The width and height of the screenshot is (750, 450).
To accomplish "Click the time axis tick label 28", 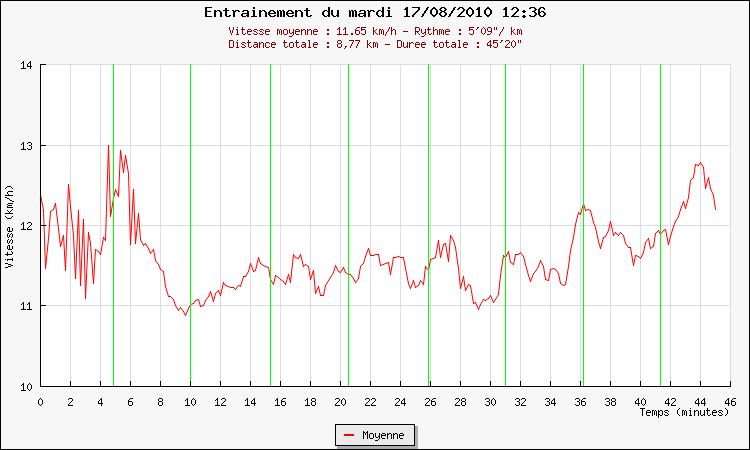I will click(x=460, y=402).
